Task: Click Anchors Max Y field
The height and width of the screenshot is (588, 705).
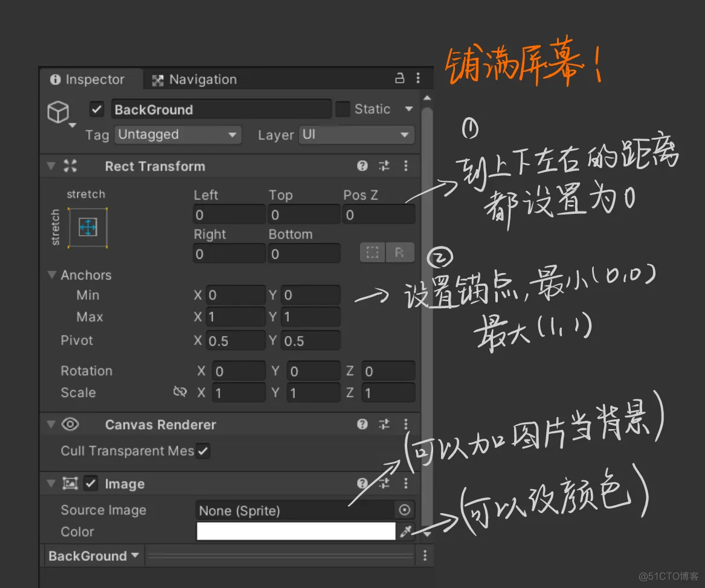Action: [311, 317]
